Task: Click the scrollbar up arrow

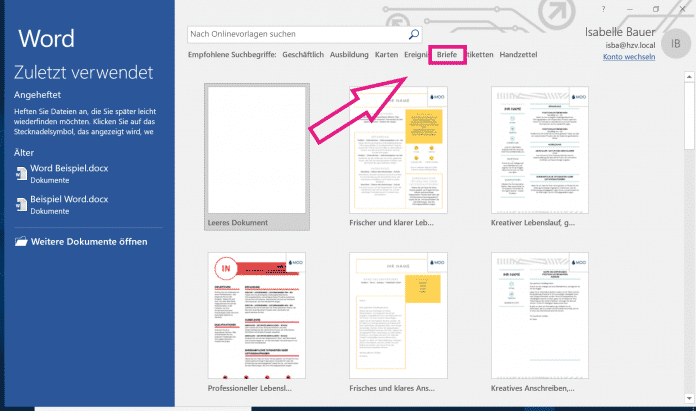Action: (x=689, y=77)
